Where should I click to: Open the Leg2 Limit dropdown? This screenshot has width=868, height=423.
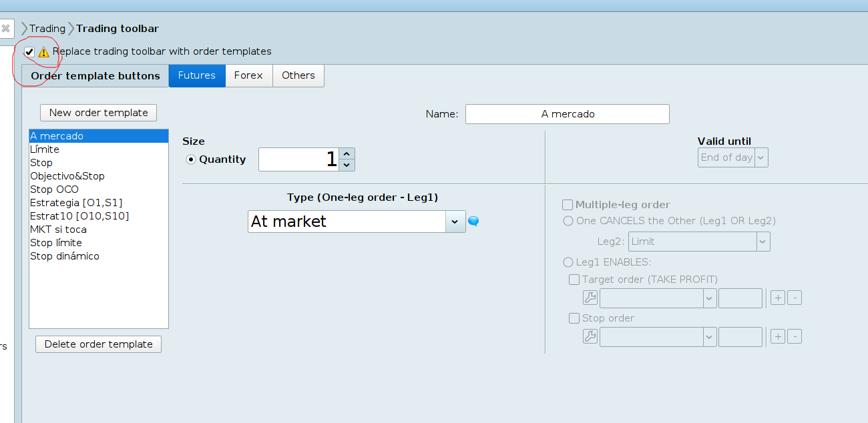[763, 242]
